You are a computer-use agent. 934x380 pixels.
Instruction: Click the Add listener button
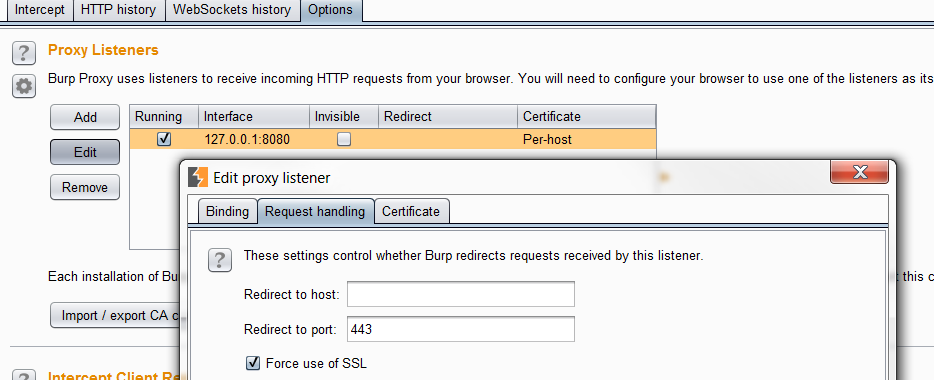85,117
